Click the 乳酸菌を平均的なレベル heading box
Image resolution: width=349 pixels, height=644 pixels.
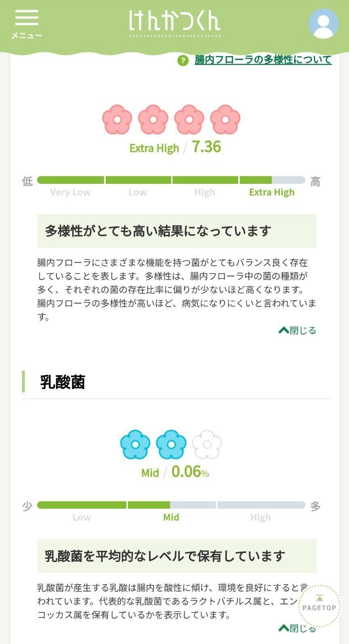pyautogui.click(x=177, y=556)
